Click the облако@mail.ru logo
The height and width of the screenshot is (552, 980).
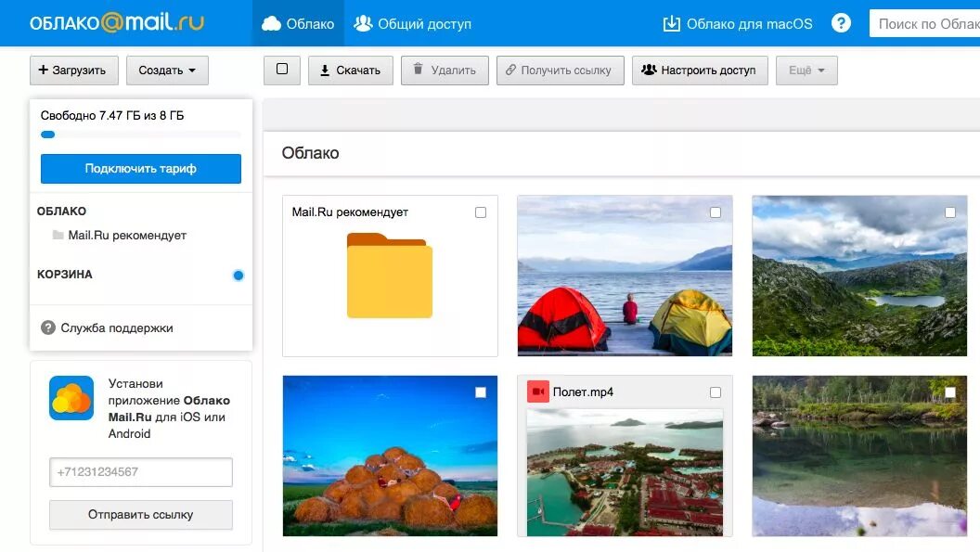(x=117, y=23)
